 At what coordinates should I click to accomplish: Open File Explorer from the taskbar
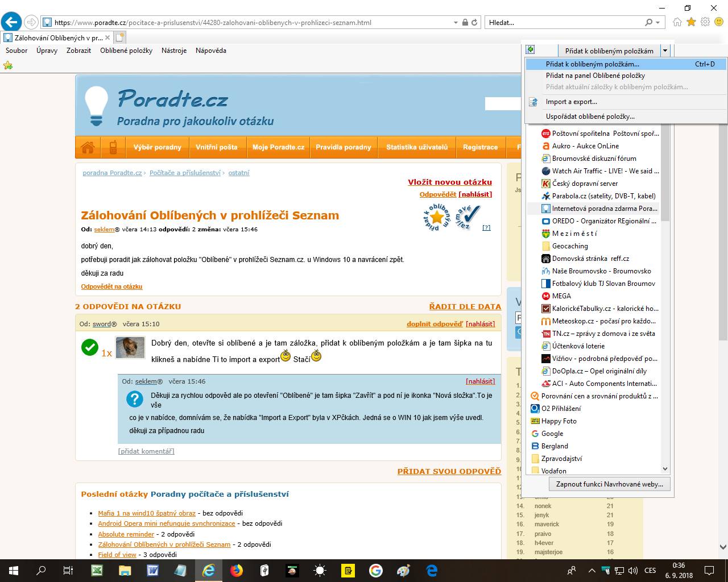(x=125, y=571)
